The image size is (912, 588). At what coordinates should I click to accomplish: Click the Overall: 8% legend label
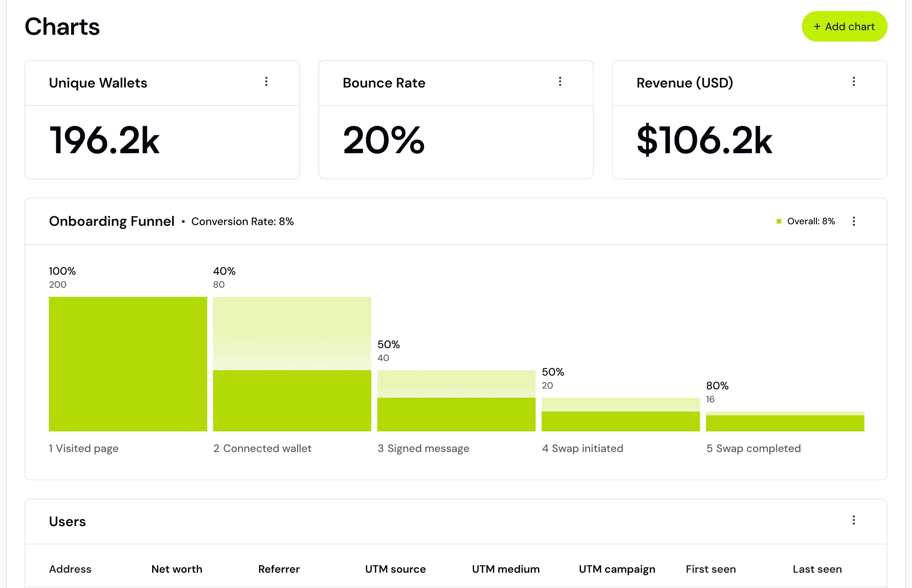click(x=811, y=221)
